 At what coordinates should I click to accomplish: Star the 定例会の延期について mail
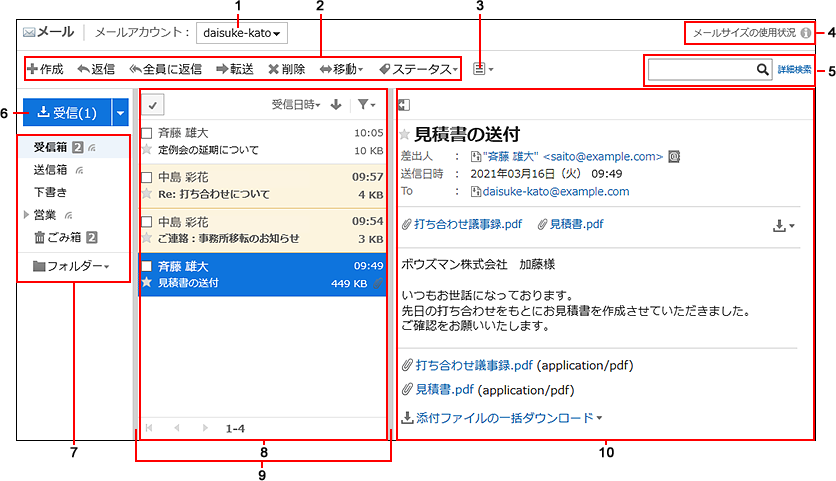tap(147, 150)
